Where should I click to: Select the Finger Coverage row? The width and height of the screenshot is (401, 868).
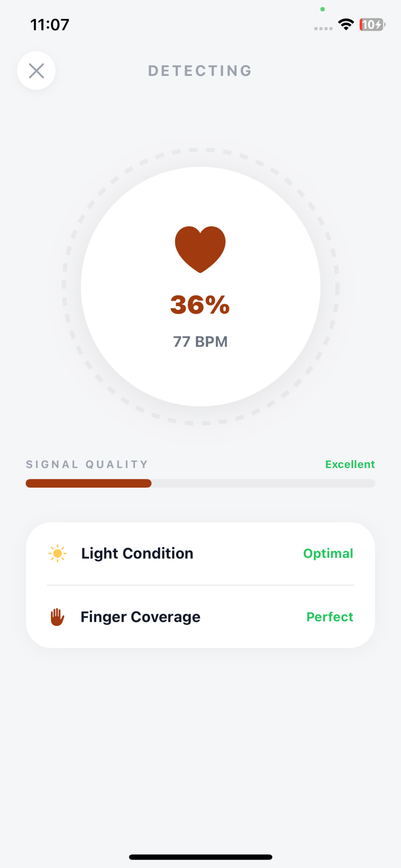coord(200,617)
